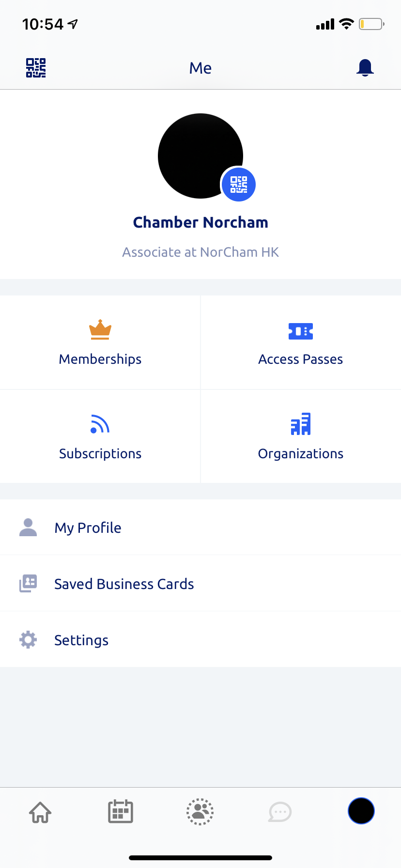Go to Home tab
401x868 pixels.
40,812
